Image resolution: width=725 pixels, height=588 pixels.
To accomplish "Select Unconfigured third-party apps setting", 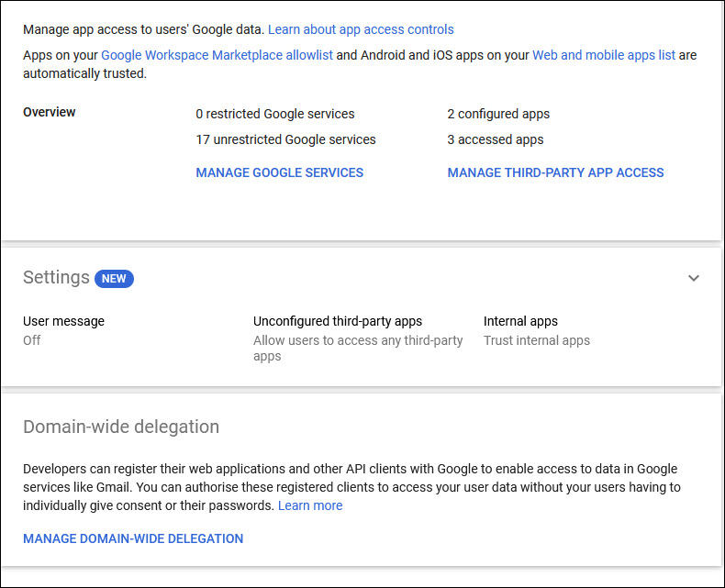I will pyautogui.click(x=338, y=321).
